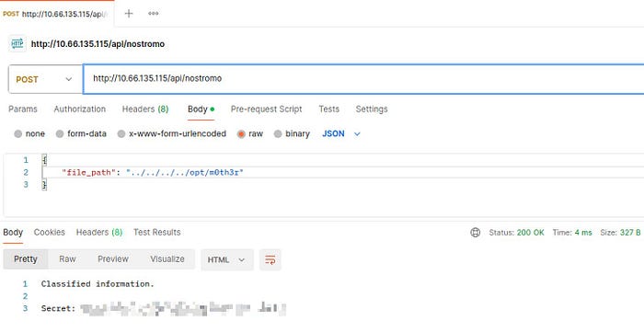
Task: Select the request Body tab
Action: [x=201, y=109]
